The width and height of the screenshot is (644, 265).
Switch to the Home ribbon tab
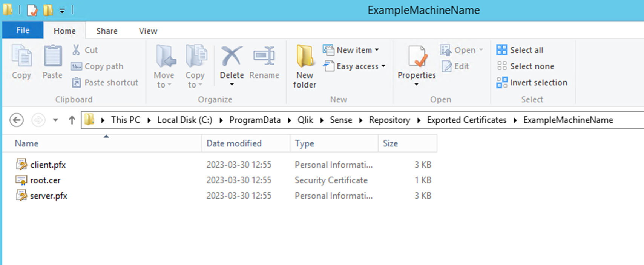[64, 31]
